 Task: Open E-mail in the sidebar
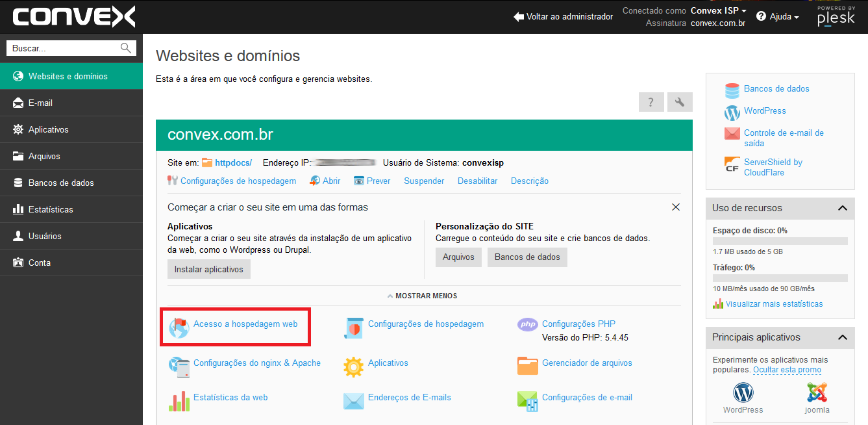[71, 103]
